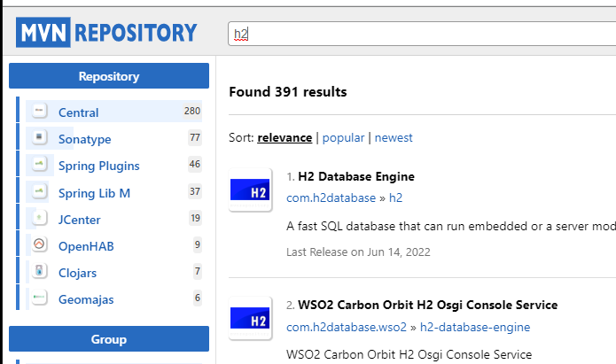The image size is (616, 364).
Task: Open the JCenter repository icon
Action: (39, 218)
